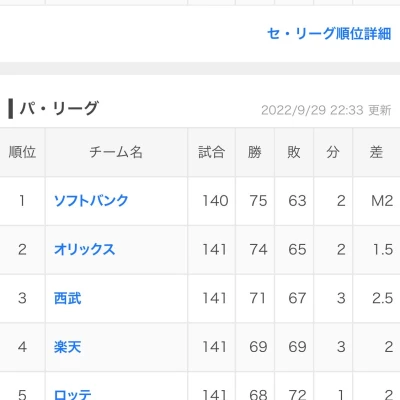Open オリックス team link
The height and width of the screenshot is (400, 400).
tap(84, 249)
